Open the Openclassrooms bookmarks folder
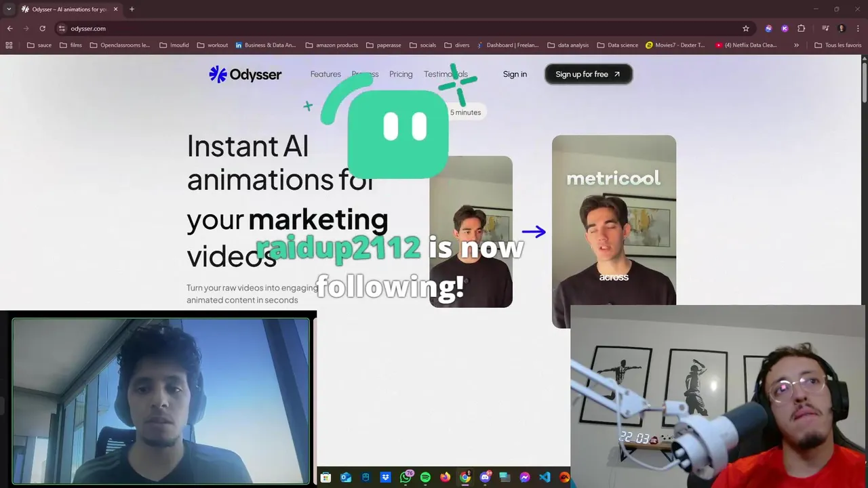 120,45
